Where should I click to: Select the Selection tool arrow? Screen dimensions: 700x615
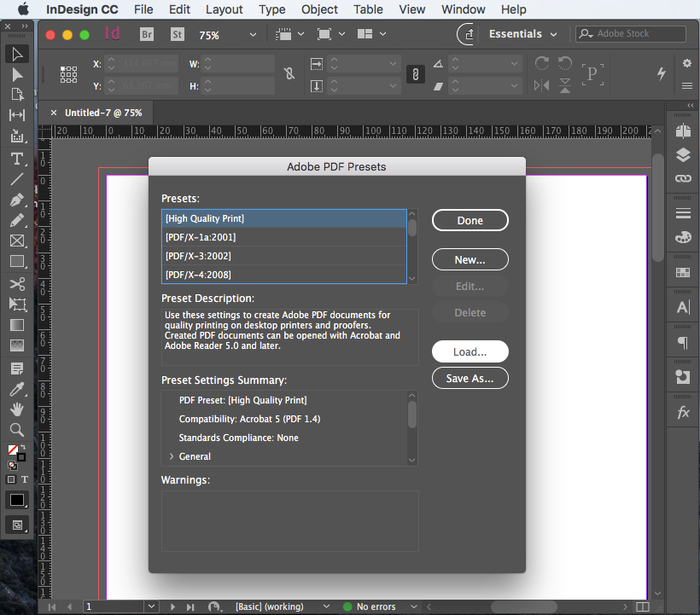click(x=17, y=55)
